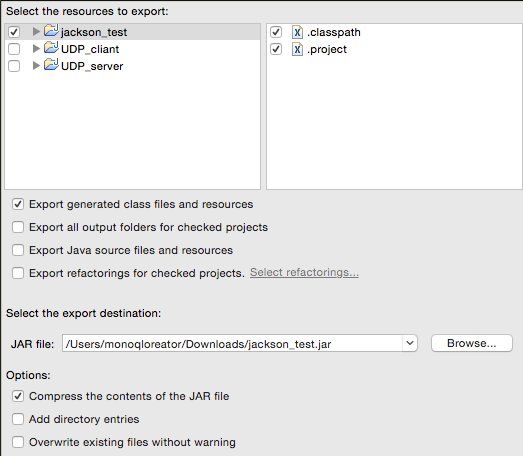
Task: Expand the jackson_test tree node
Action: tap(36, 32)
